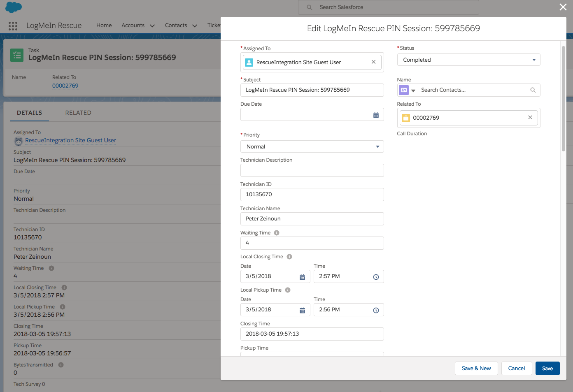Image resolution: width=573 pixels, height=392 pixels.
Task: Open Local Pickup Time clock picker
Action: (376, 311)
